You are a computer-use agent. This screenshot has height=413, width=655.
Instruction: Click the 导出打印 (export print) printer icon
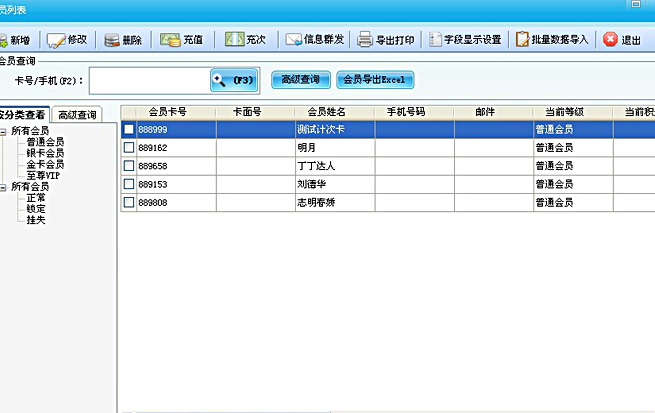click(x=366, y=40)
